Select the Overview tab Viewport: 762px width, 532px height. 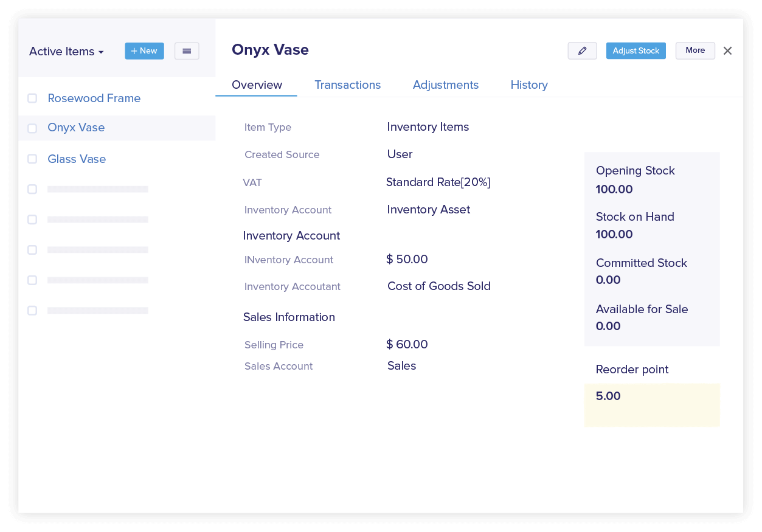(256, 85)
